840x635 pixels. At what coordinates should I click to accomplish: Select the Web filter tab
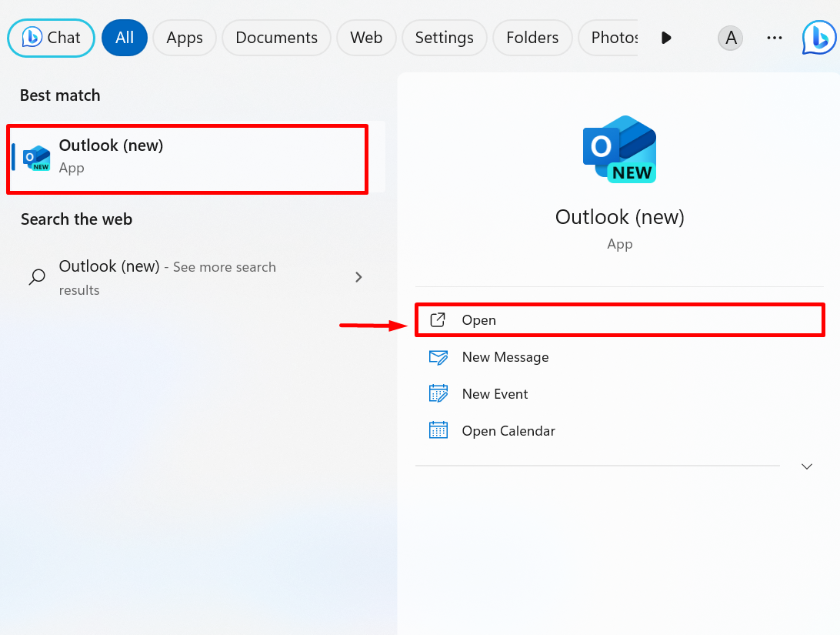pos(366,38)
